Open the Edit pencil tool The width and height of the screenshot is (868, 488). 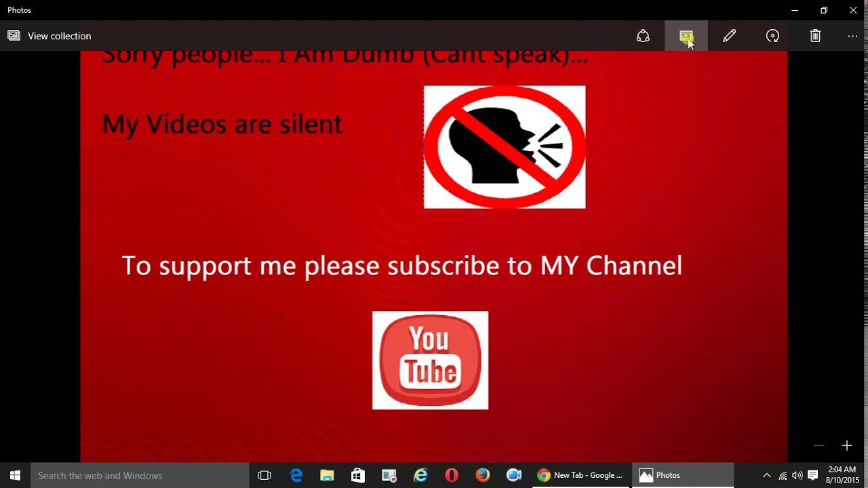point(730,36)
